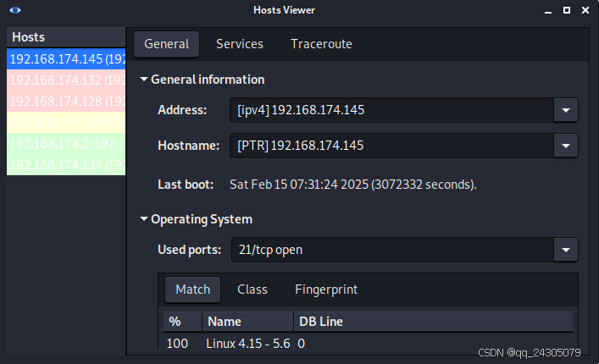
Task: Click the Address field showing [ipv4] 192.168.174.145
Action: pyautogui.click(x=391, y=110)
